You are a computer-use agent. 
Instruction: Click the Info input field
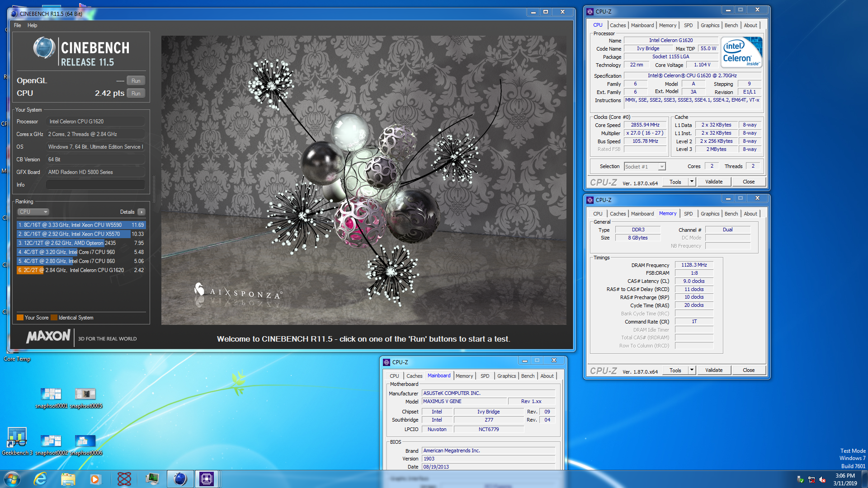pyautogui.click(x=95, y=185)
